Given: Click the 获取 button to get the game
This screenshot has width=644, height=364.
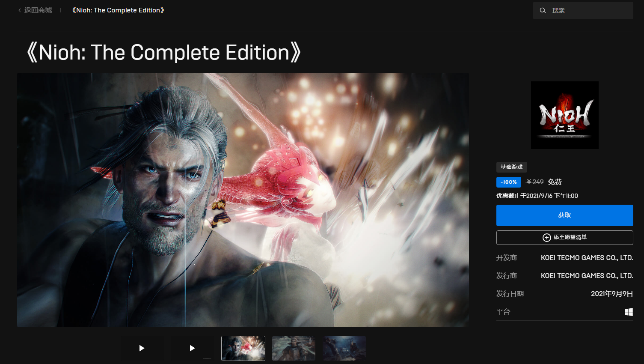Looking at the screenshot, I should [564, 215].
